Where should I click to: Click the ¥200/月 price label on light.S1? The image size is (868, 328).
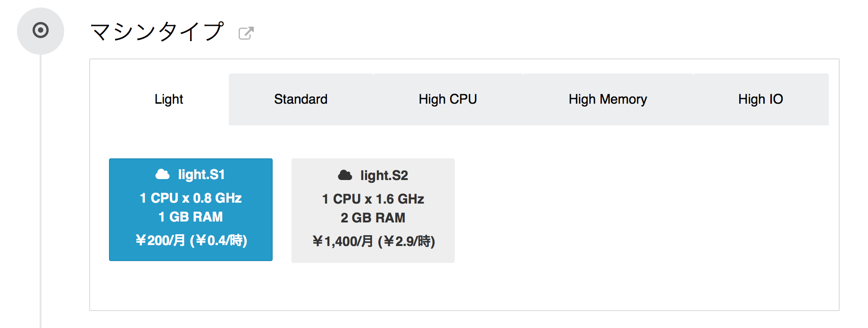point(191,240)
